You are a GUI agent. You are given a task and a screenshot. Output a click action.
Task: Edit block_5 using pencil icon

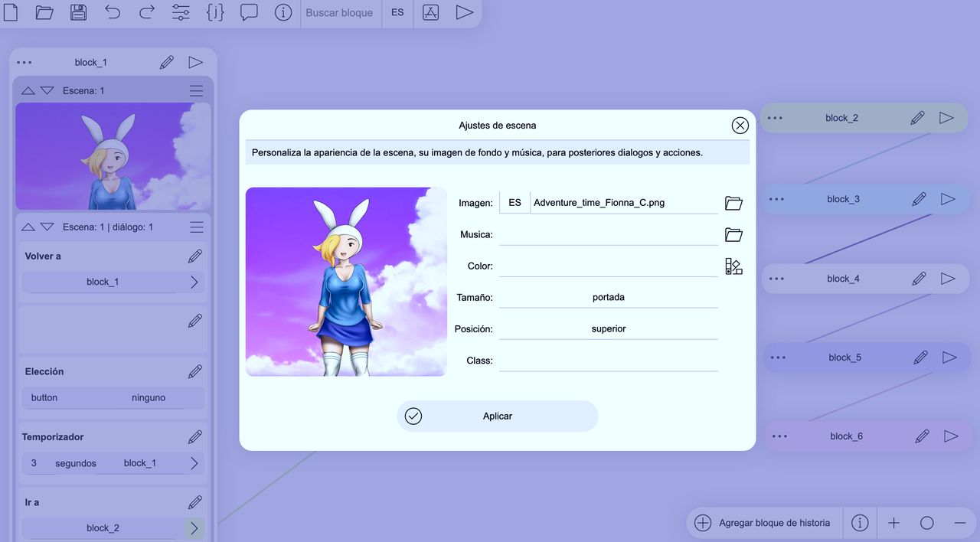click(x=920, y=358)
